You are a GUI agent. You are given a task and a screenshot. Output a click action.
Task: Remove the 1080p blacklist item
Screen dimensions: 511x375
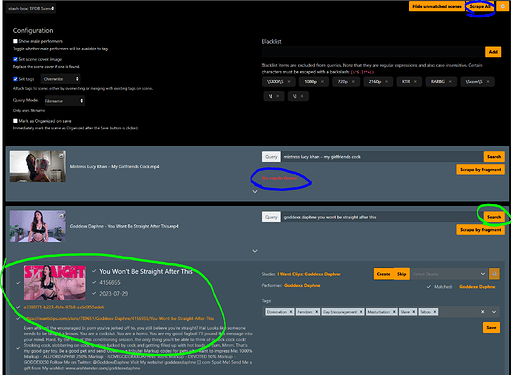click(x=322, y=82)
